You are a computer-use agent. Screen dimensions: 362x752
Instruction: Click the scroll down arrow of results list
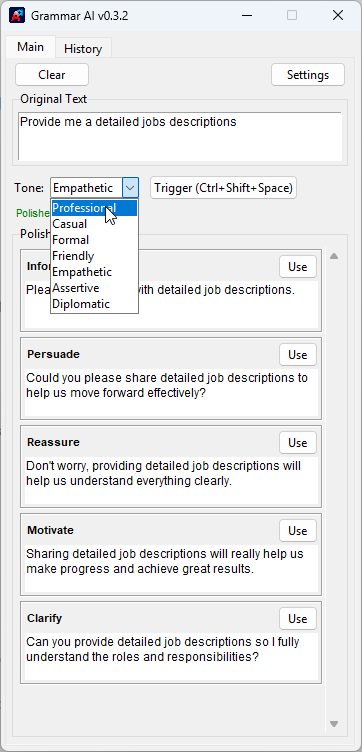pyautogui.click(x=334, y=724)
